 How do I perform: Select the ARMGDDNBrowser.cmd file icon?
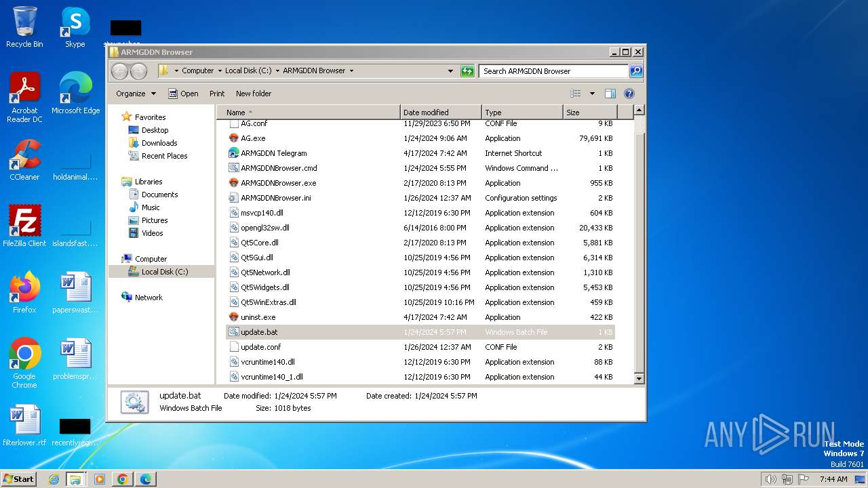coord(234,168)
